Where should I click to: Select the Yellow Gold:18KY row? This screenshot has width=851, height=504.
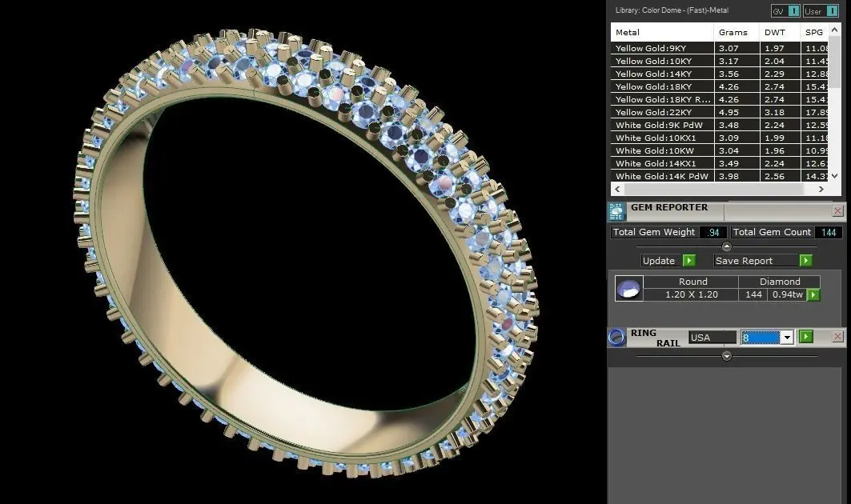720,86
